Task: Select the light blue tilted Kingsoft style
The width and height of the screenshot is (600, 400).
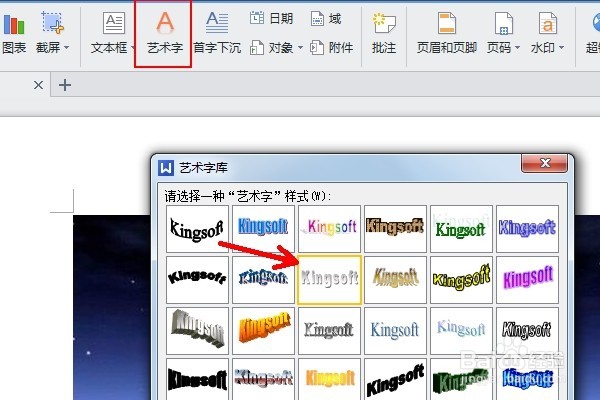Action: pyautogui.click(x=461, y=331)
